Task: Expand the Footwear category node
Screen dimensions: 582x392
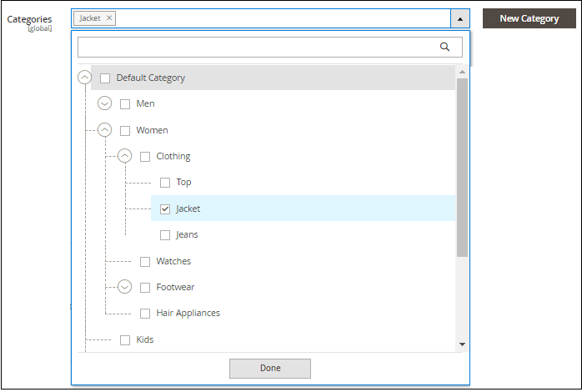Action: 125,287
